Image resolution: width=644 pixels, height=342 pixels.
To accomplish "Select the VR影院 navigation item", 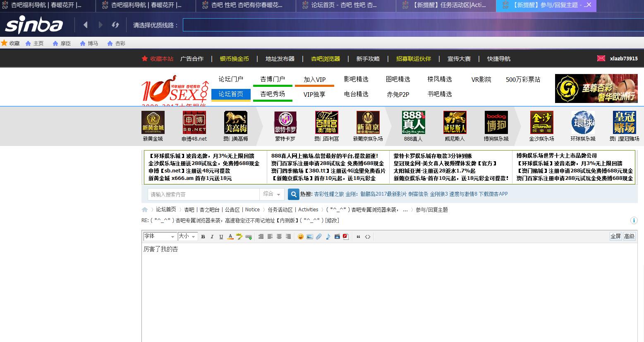I will point(481,79).
